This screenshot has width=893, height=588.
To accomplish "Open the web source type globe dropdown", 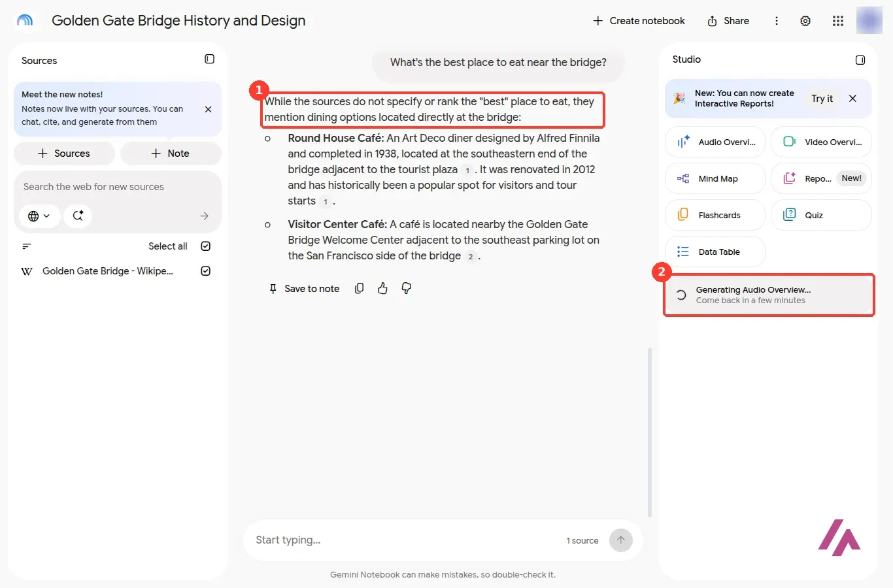I will click(39, 216).
